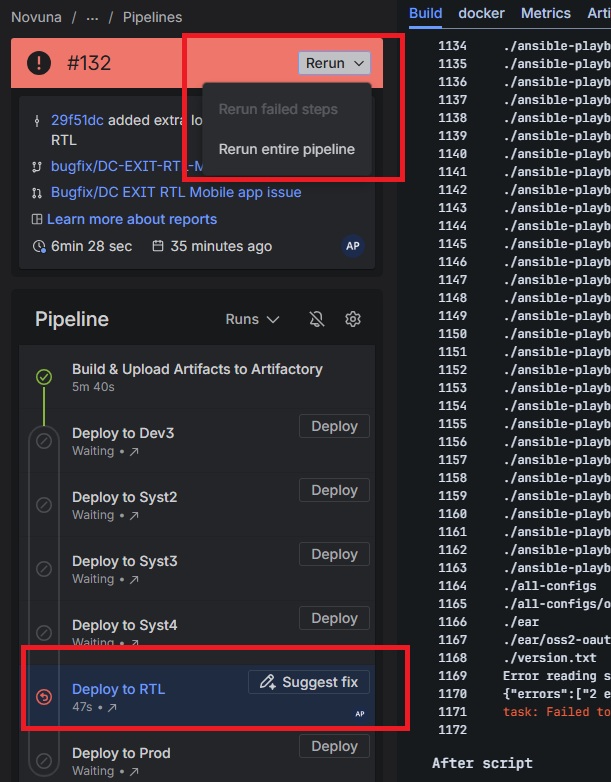Open pipeline settings gear icon

(x=353, y=319)
